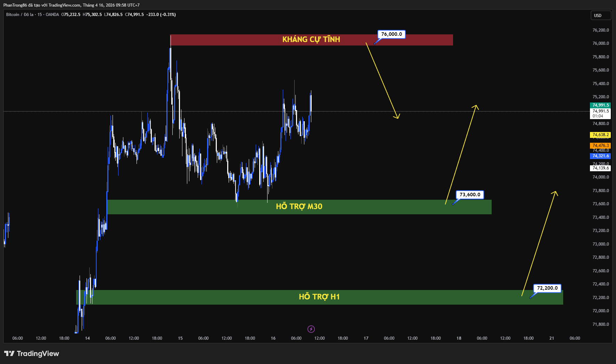The width and height of the screenshot is (616, 364).
Task: Click the TradingView logo
Action: tap(32, 354)
